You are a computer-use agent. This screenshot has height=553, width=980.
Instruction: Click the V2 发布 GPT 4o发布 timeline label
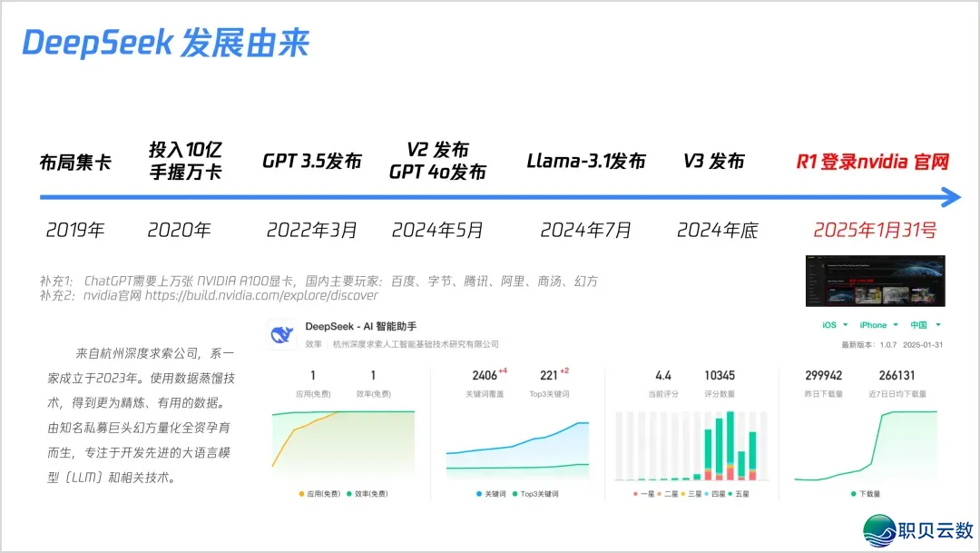[437, 161]
